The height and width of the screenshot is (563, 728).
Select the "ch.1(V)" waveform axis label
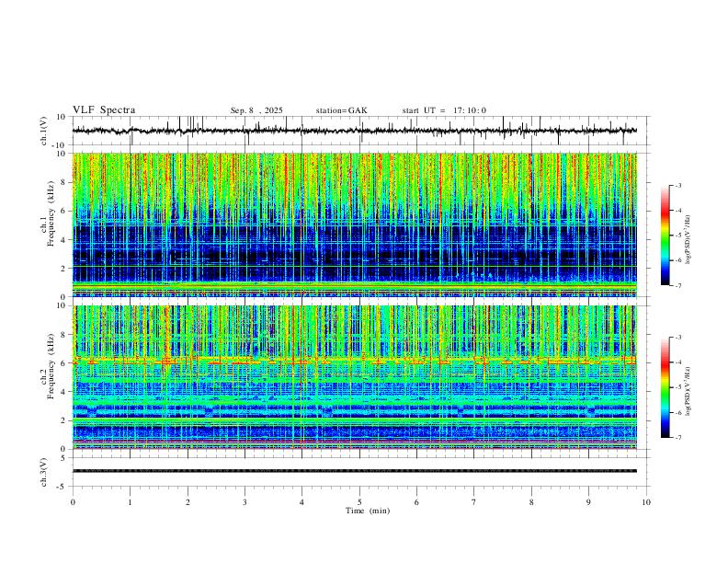(x=44, y=131)
